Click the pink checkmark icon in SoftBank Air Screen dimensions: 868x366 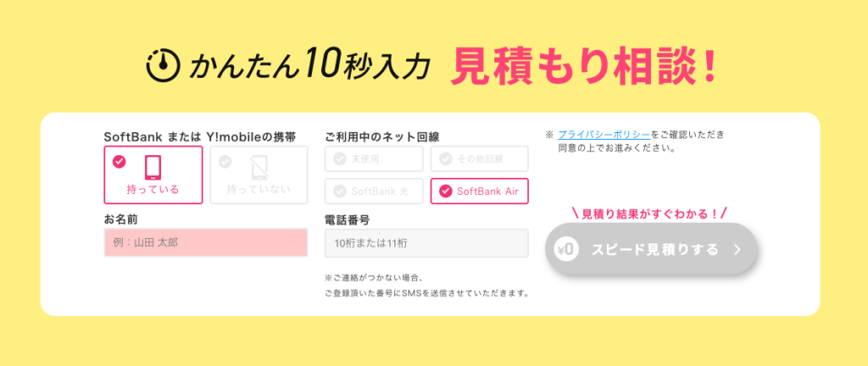(x=446, y=191)
